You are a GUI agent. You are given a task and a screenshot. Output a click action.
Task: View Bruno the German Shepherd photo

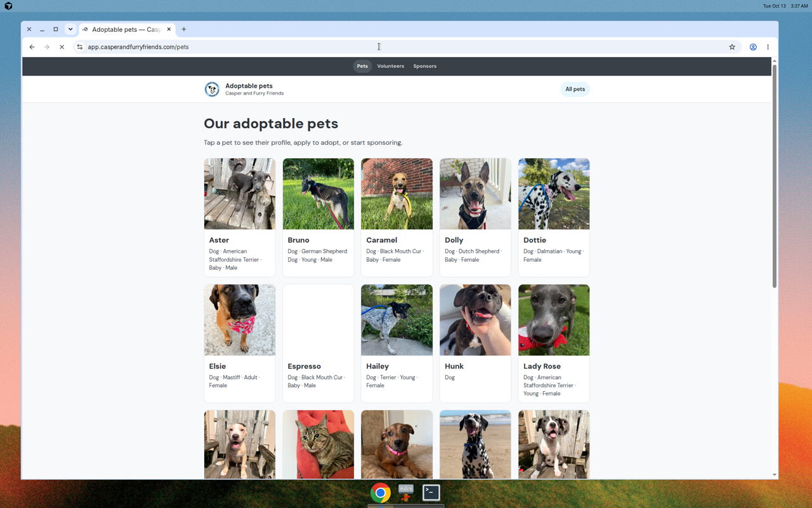click(318, 194)
